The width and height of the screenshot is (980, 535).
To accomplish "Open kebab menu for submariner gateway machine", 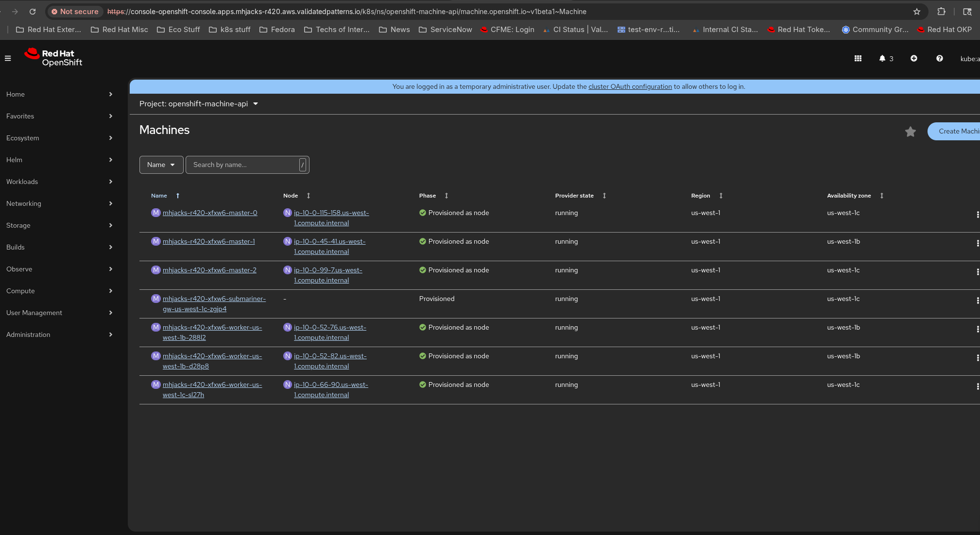I will (977, 300).
